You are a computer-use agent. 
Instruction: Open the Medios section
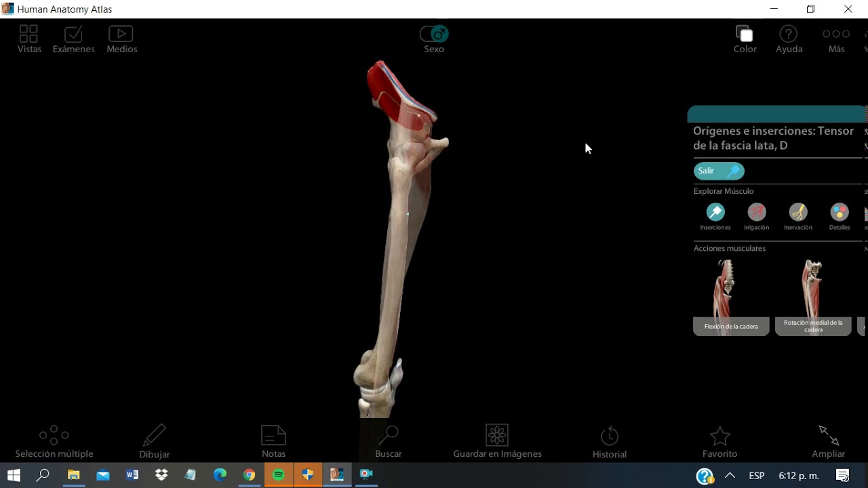[122, 39]
